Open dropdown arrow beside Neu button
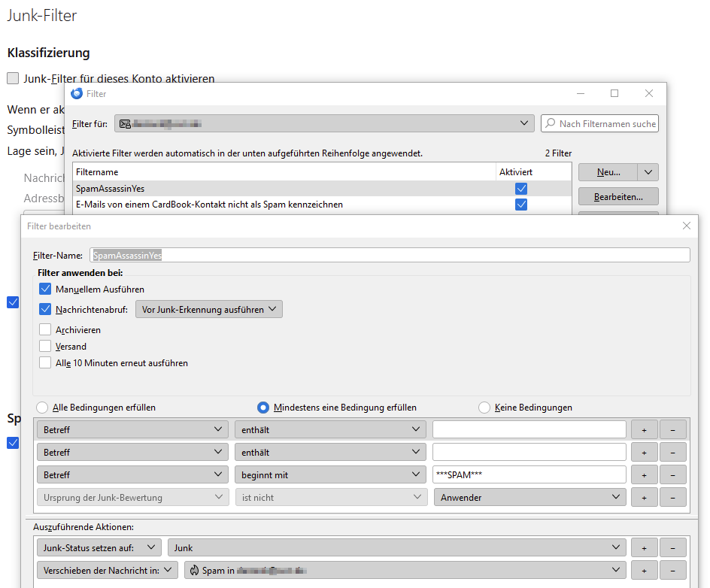Image resolution: width=710 pixels, height=588 pixels. pos(648,172)
